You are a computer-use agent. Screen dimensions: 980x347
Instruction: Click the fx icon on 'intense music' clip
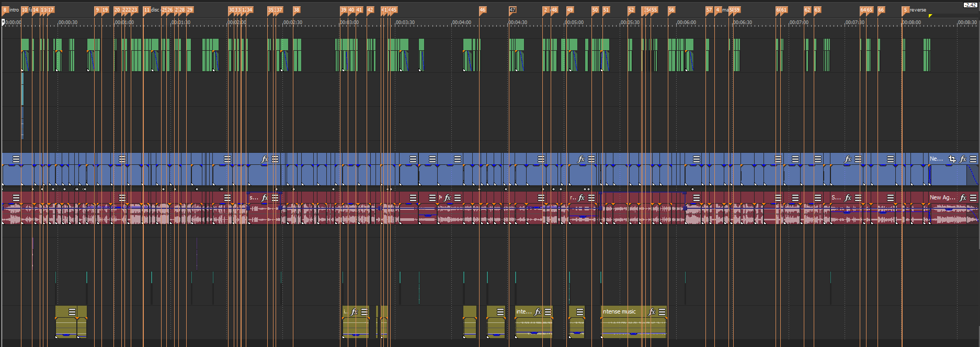click(652, 312)
